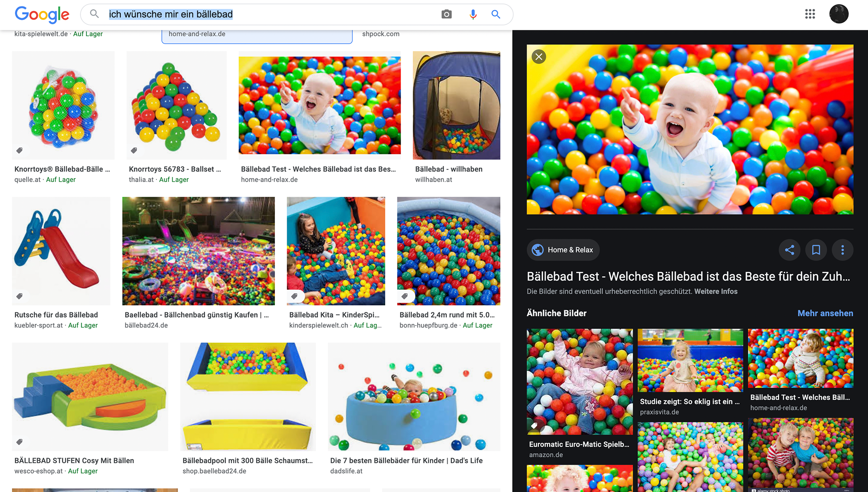
Task: Click the microphone voice search icon
Action: coord(473,14)
